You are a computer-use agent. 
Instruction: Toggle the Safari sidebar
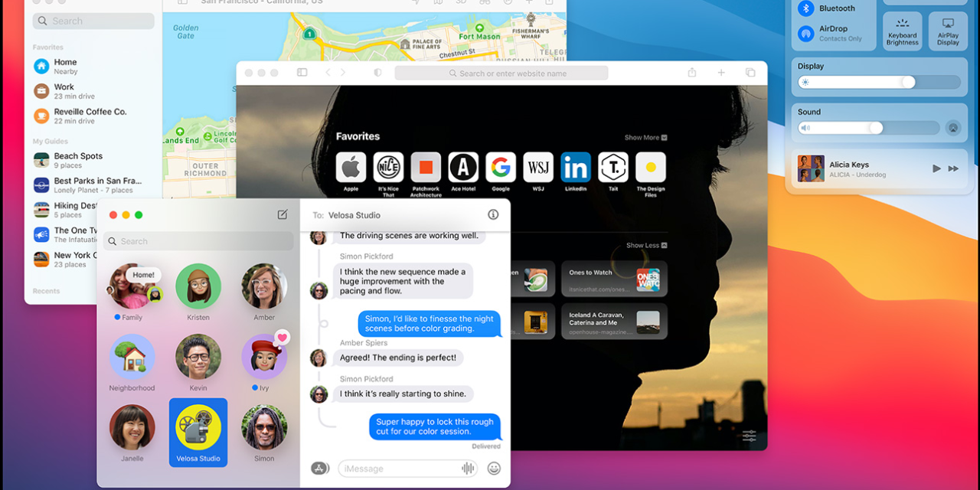tap(302, 73)
